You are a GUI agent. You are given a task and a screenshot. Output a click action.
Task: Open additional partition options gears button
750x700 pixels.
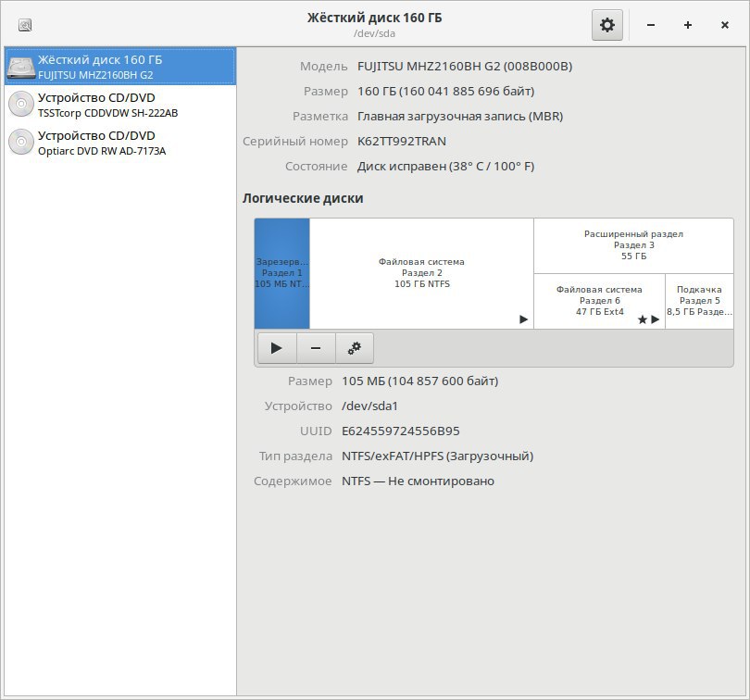click(355, 348)
